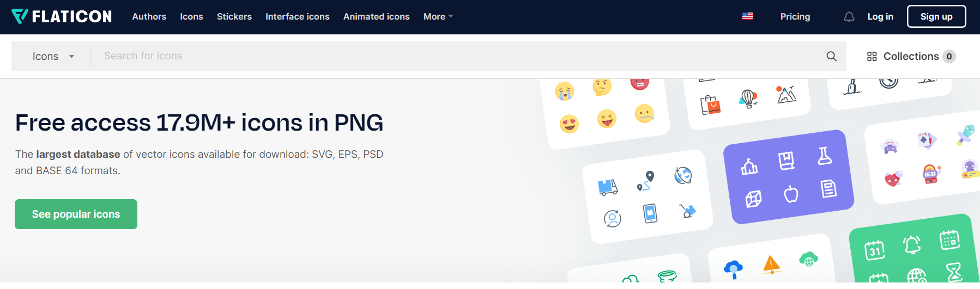This screenshot has width=980, height=289.
Task: Select the ringing bell icon on green card
Action: pyautogui.click(x=912, y=245)
